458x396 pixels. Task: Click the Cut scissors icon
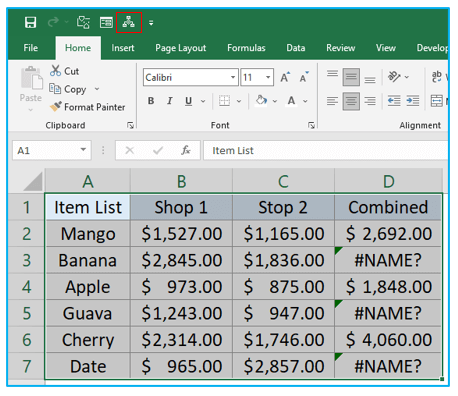coord(55,71)
